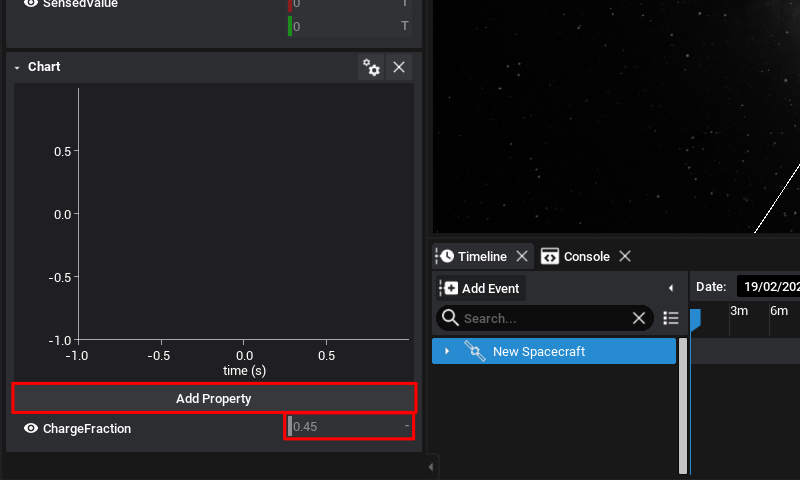The height and width of the screenshot is (480, 800).
Task: Switch to the Timeline tab
Action: pyautogui.click(x=482, y=257)
